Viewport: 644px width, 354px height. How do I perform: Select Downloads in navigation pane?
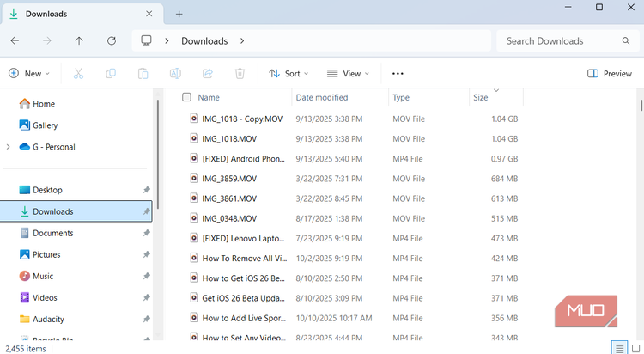[76, 211]
